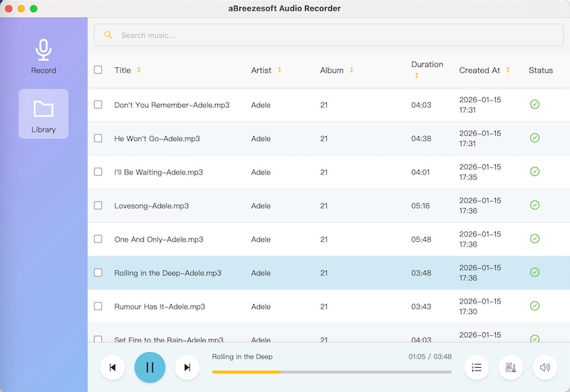Click the Album column header

click(x=331, y=70)
